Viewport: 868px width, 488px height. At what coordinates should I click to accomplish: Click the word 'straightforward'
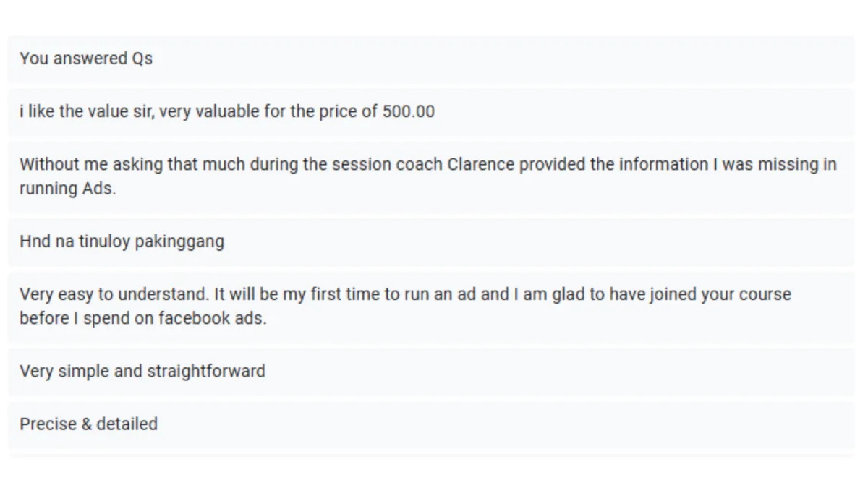206,371
